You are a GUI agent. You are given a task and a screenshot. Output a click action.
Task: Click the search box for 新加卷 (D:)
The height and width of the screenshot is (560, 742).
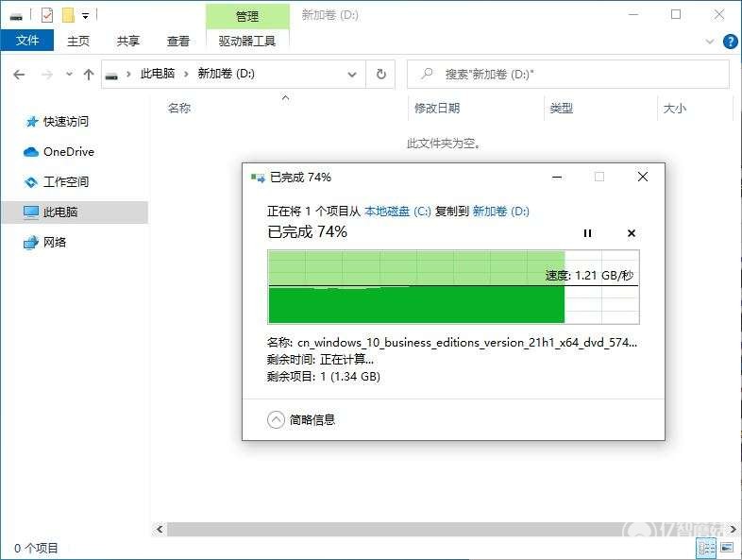(x=568, y=75)
